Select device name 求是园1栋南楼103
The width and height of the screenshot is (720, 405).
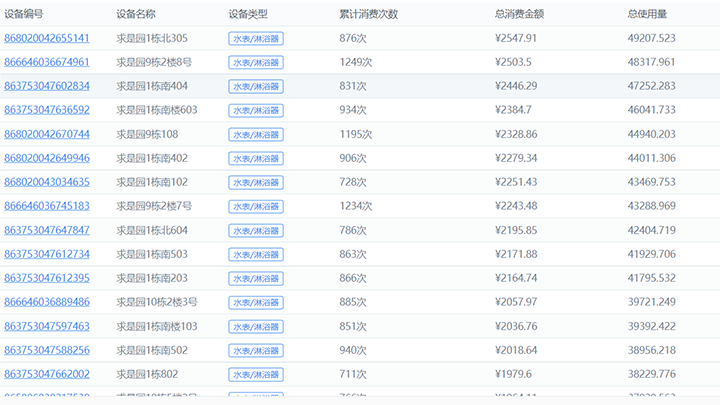tap(157, 326)
